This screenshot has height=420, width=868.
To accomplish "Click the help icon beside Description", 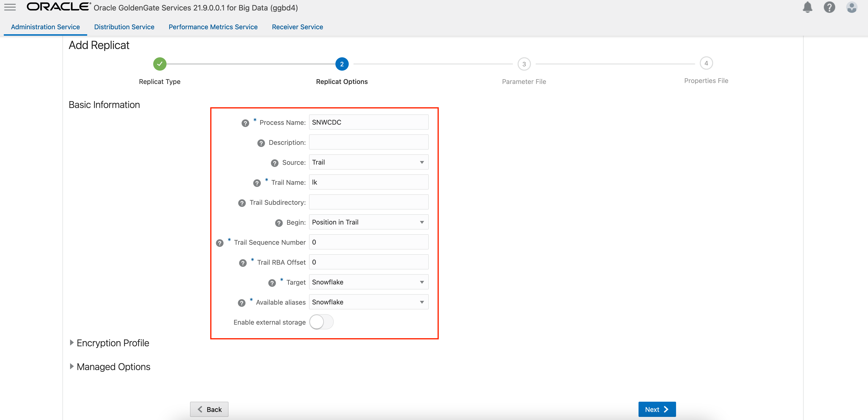I will (261, 143).
